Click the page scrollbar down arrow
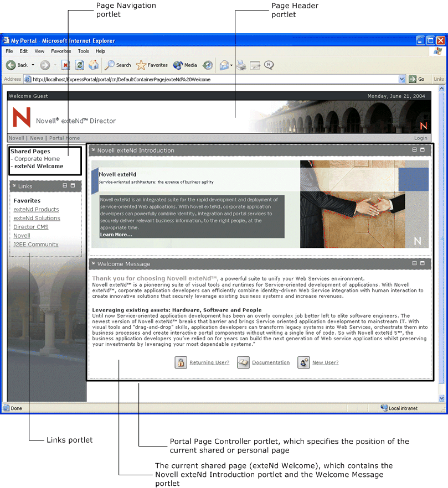 pyautogui.click(x=441, y=398)
